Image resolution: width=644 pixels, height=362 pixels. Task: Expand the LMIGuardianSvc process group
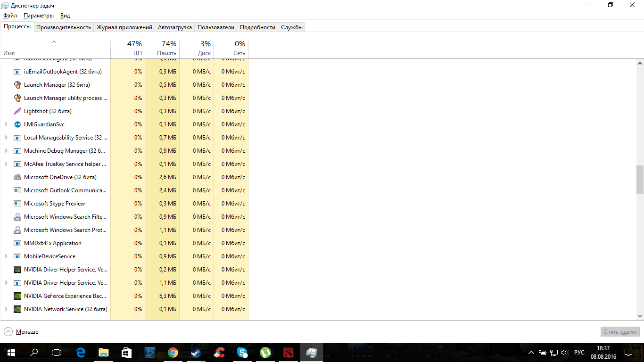tap(6, 124)
